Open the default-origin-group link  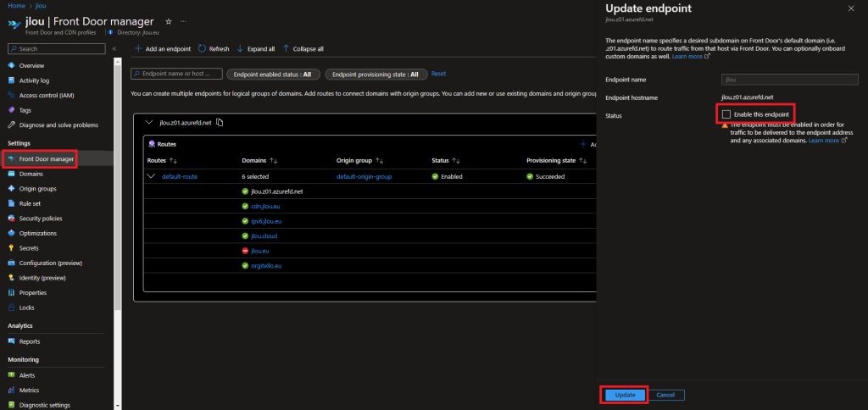tap(364, 176)
